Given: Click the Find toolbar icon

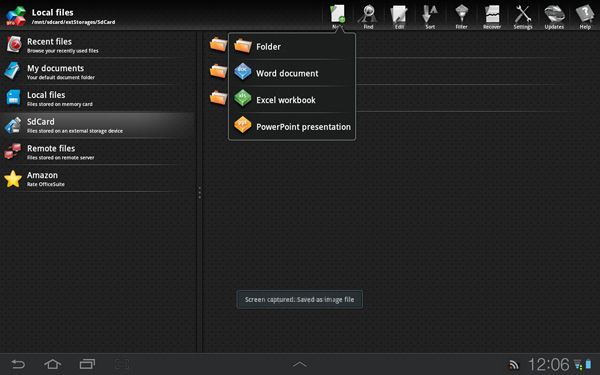Looking at the screenshot, I should [x=368, y=16].
